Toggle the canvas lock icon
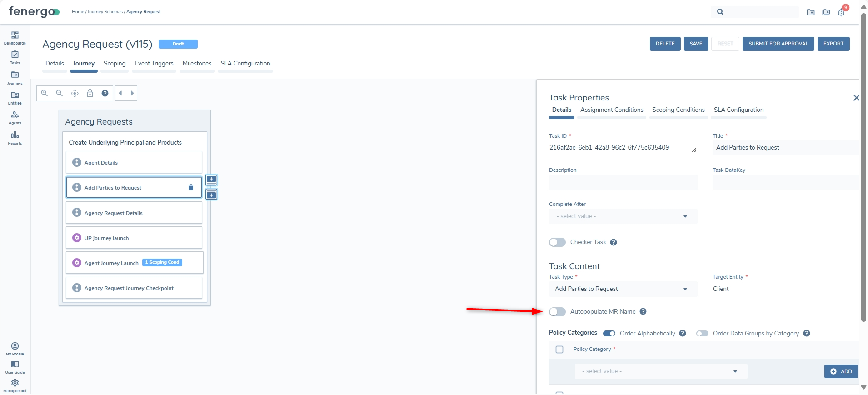 pyautogui.click(x=90, y=93)
